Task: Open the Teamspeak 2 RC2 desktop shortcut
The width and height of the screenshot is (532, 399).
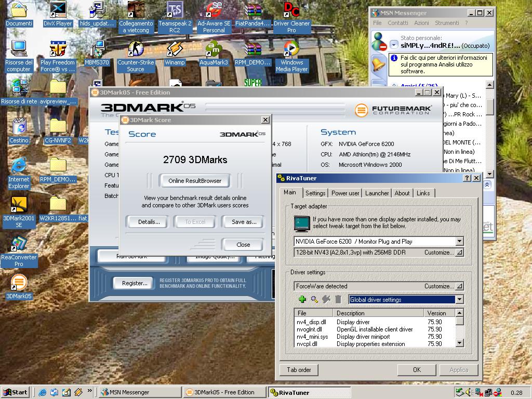Action: (175, 17)
